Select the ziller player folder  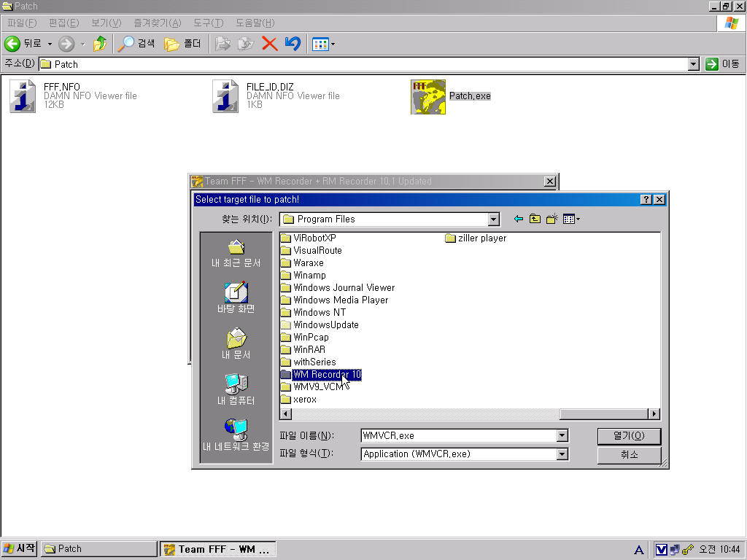point(476,238)
